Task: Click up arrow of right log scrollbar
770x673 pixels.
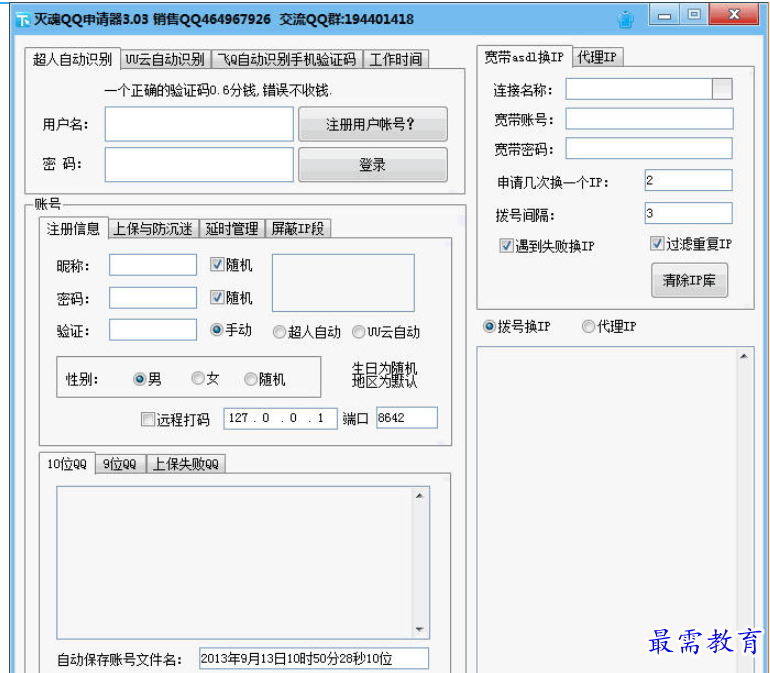Action: pos(744,356)
